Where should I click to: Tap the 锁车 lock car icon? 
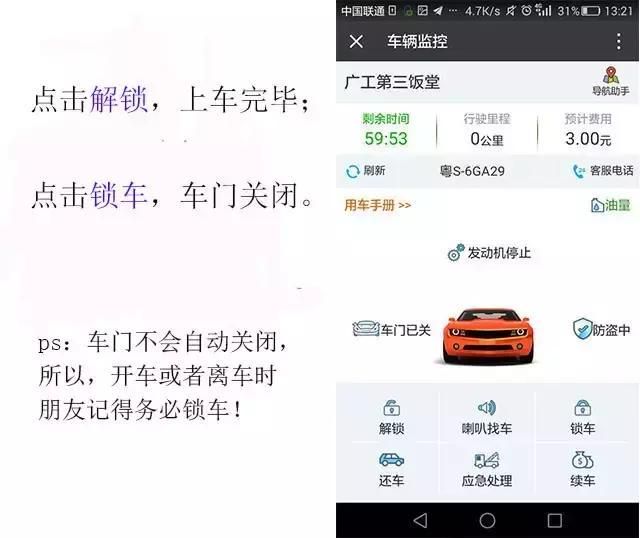[x=582, y=417]
